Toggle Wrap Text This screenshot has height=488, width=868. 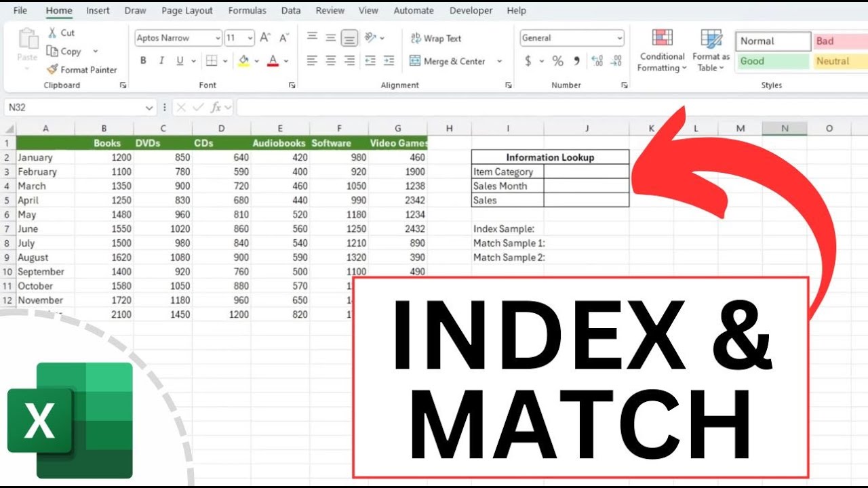pyautogui.click(x=436, y=39)
